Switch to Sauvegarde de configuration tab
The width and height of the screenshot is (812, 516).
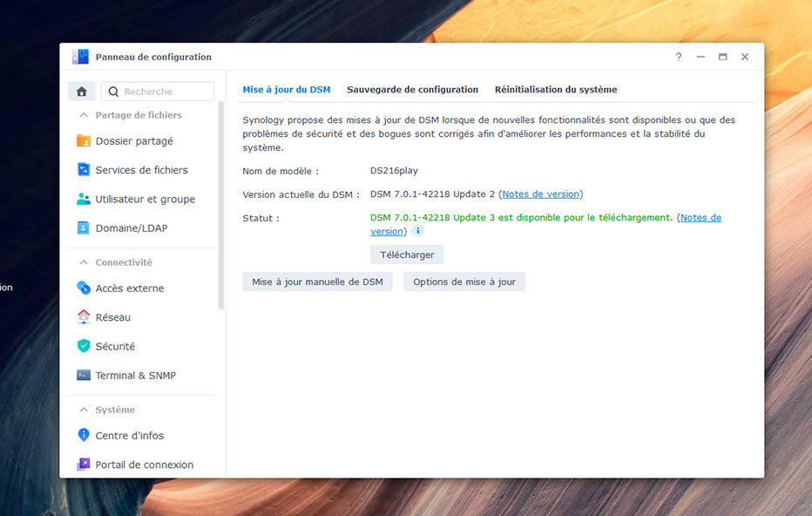pos(412,90)
